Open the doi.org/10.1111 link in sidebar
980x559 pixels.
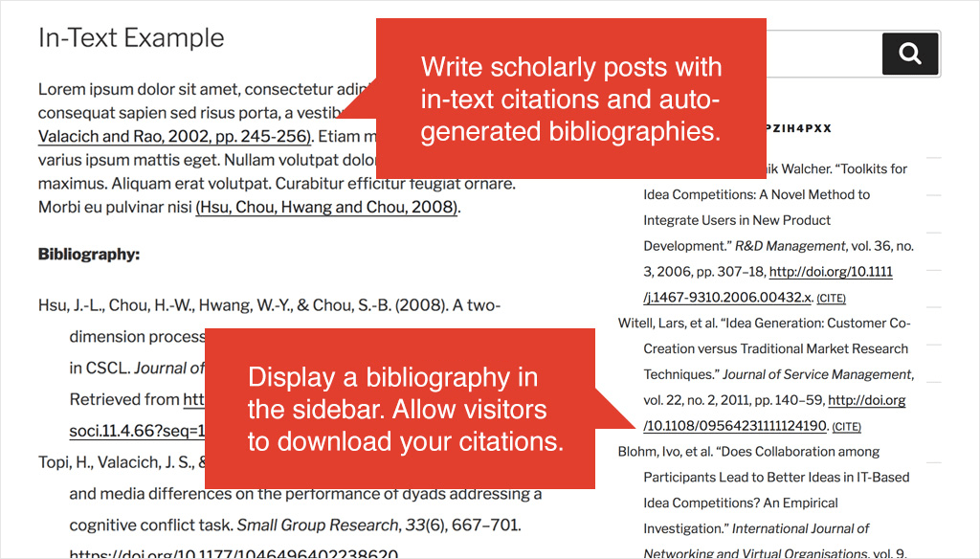pos(831,272)
